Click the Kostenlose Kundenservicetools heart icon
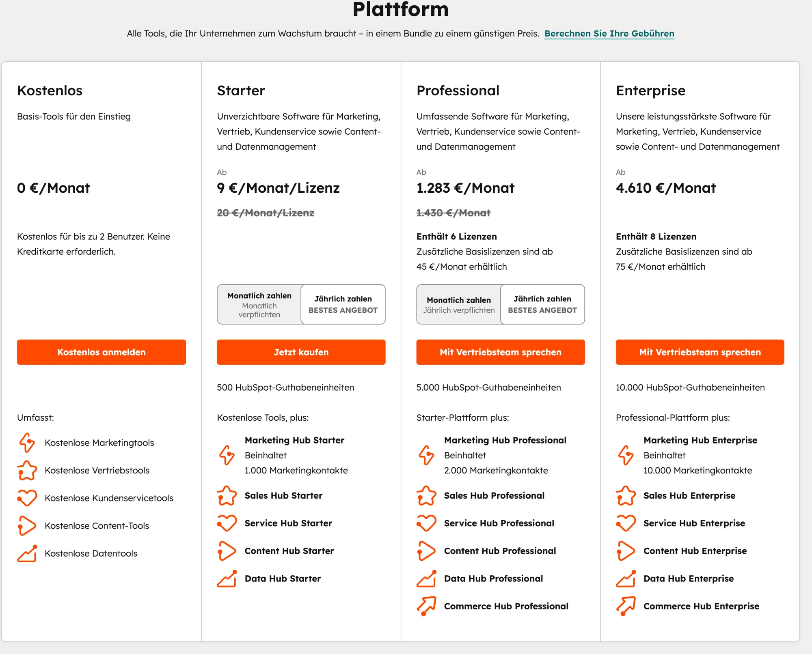The image size is (812, 654). click(27, 498)
